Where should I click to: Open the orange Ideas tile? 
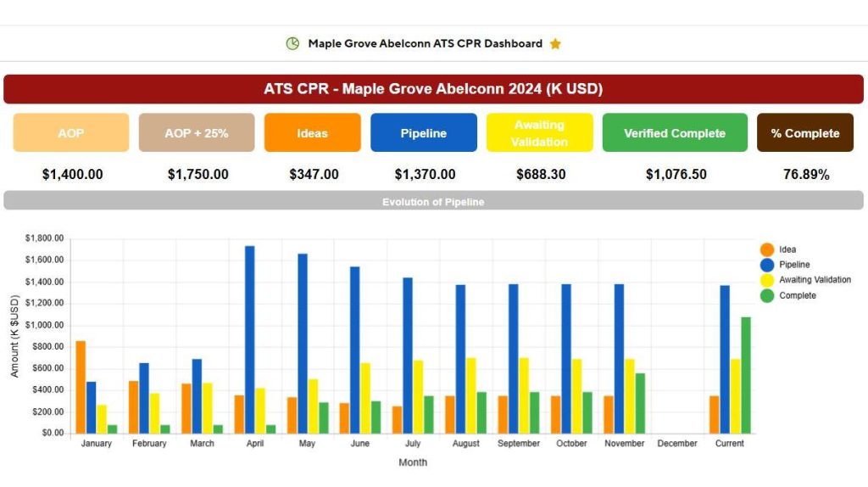click(312, 133)
